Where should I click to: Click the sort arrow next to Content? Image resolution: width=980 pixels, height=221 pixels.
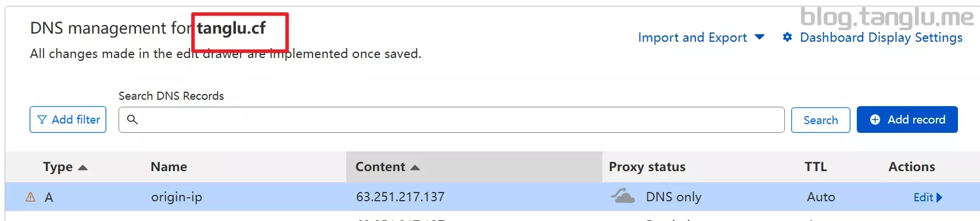pos(415,168)
